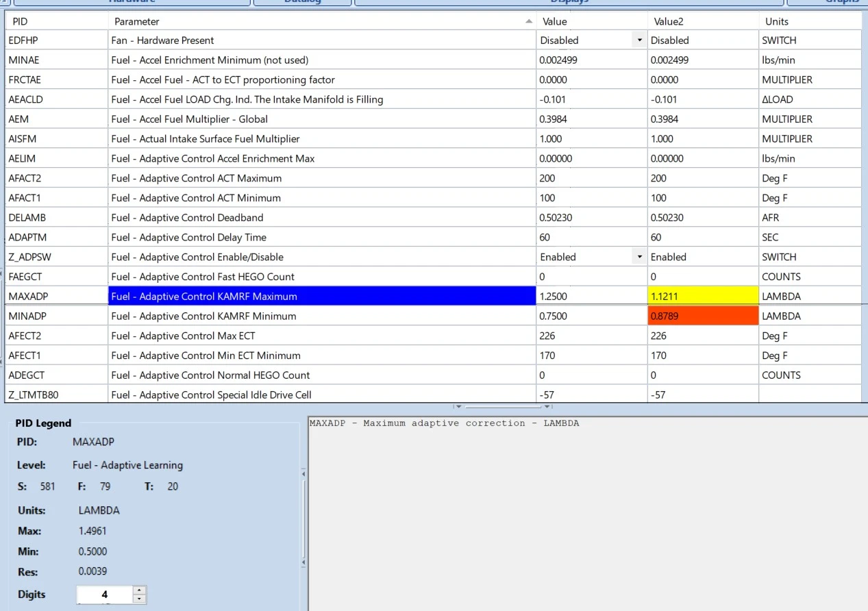Select the ADEGCT PID cell

(57, 375)
